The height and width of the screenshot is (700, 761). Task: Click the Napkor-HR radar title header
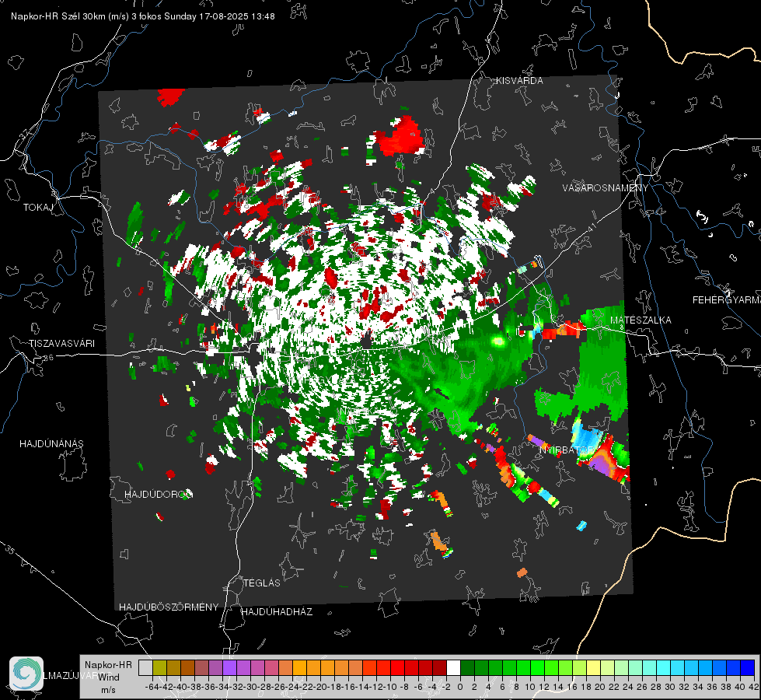point(143,16)
